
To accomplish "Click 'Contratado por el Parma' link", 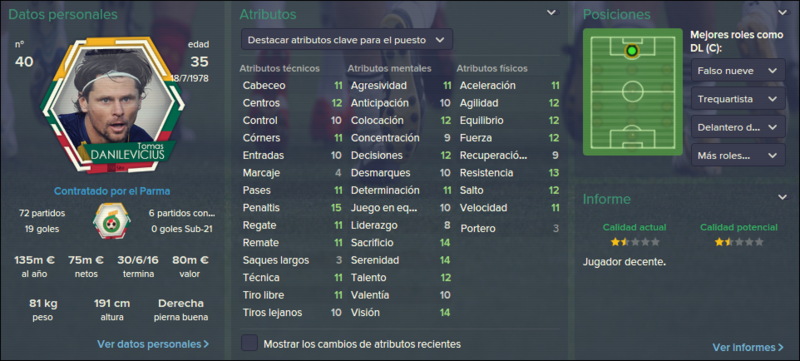I will click(112, 192).
